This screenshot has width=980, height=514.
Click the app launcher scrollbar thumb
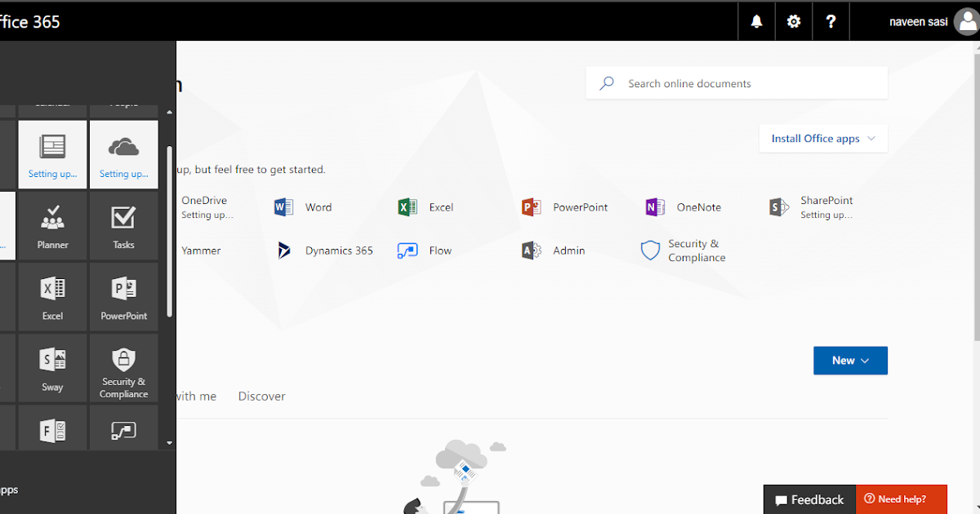coord(169,232)
